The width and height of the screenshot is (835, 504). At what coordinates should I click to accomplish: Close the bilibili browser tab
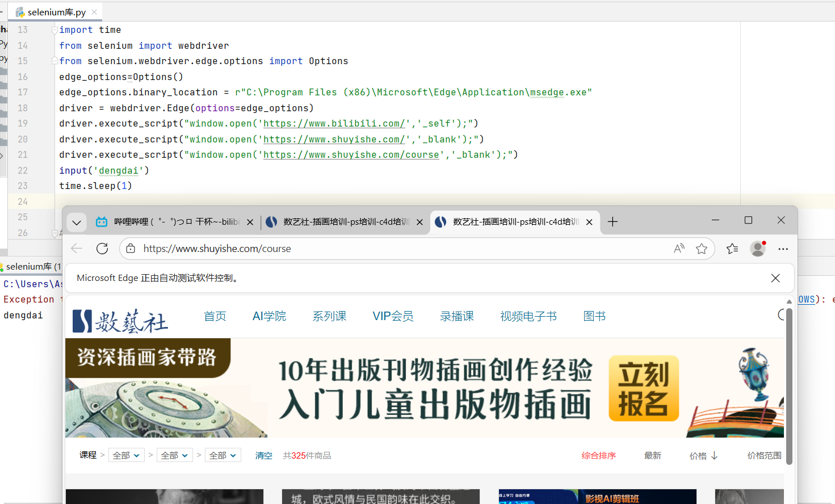250,222
